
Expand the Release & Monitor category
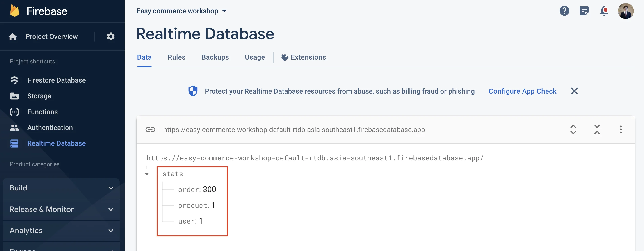point(61,210)
